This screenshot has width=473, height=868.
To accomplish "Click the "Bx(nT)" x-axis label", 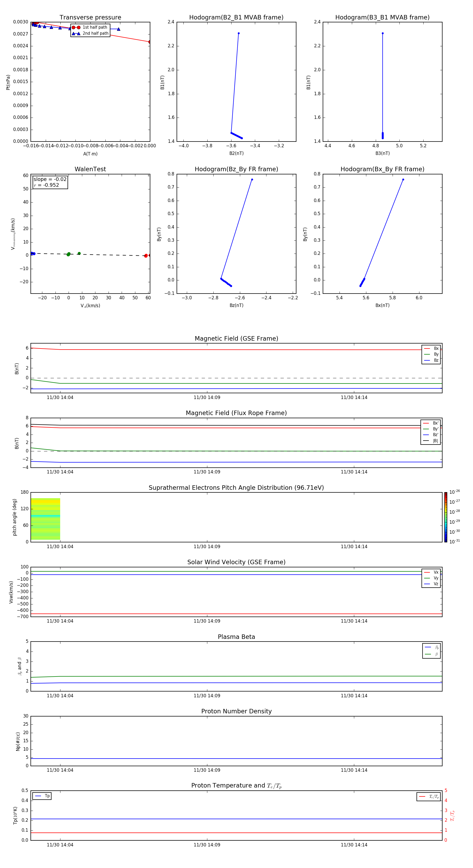I will tap(382, 305).
